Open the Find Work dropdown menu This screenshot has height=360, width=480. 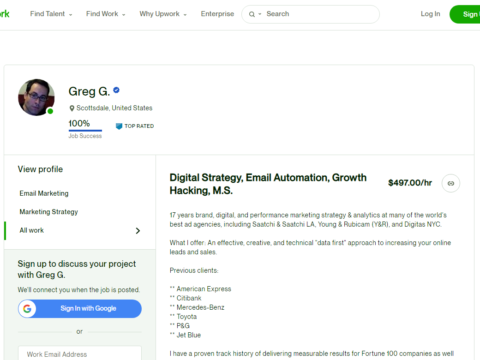point(106,14)
